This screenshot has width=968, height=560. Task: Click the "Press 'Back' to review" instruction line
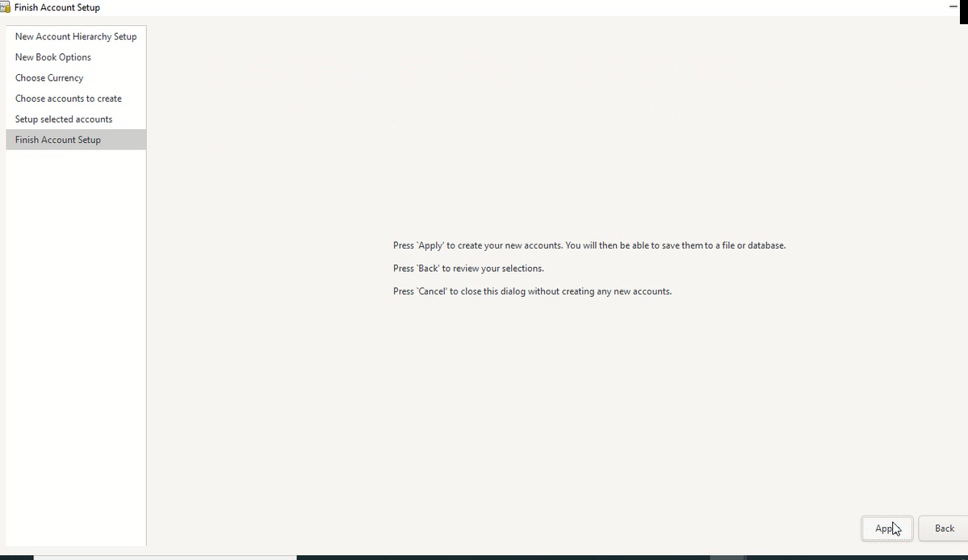coord(468,269)
